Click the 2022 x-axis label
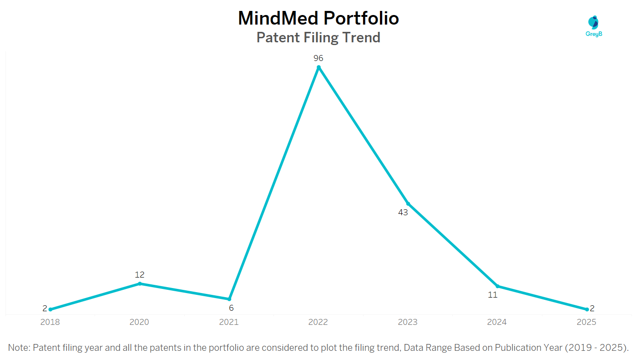 [x=318, y=322]
